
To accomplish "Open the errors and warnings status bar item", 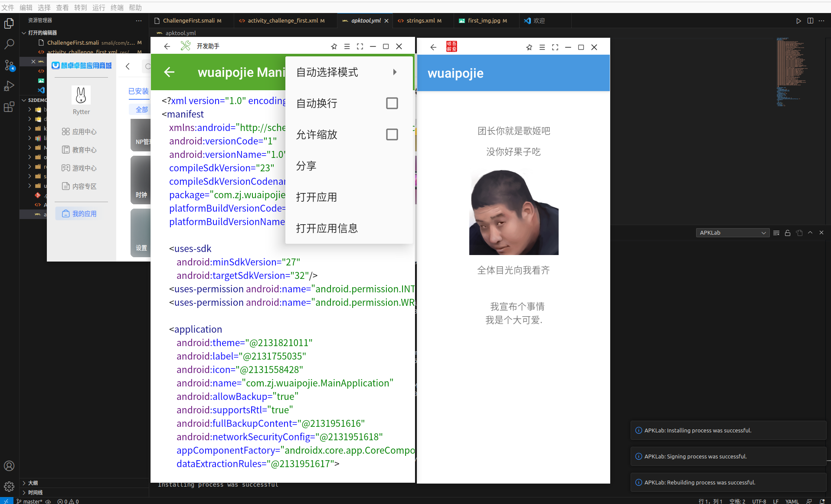I will (68, 501).
